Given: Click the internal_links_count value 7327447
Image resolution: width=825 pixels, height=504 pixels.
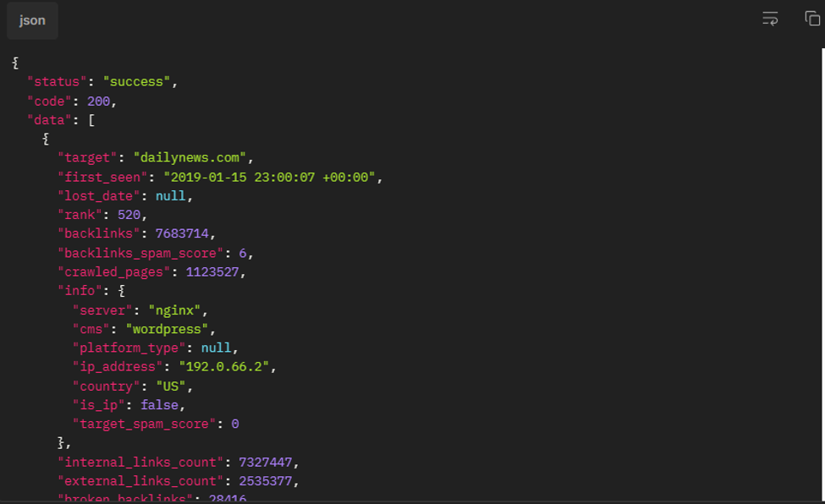Looking at the screenshot, I should (x=265, y=463).
